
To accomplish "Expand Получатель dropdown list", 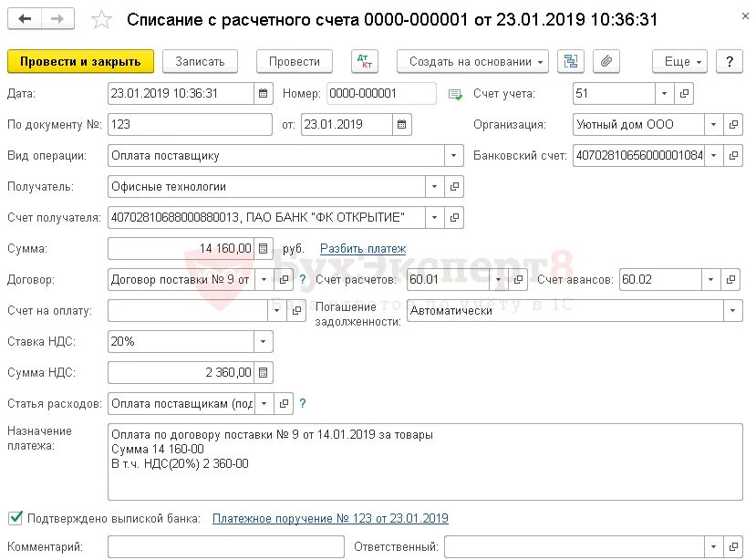I will coord(434,187).
